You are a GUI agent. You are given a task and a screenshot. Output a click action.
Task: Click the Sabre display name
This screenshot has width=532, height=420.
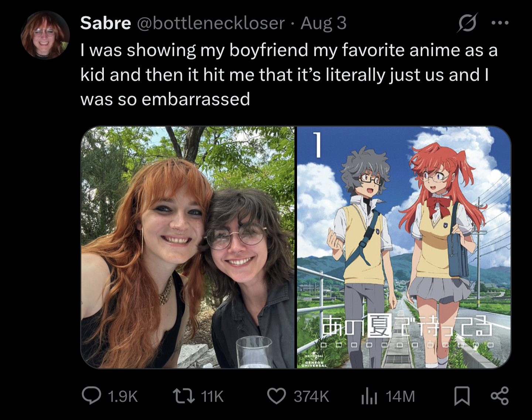coord(106,23)
